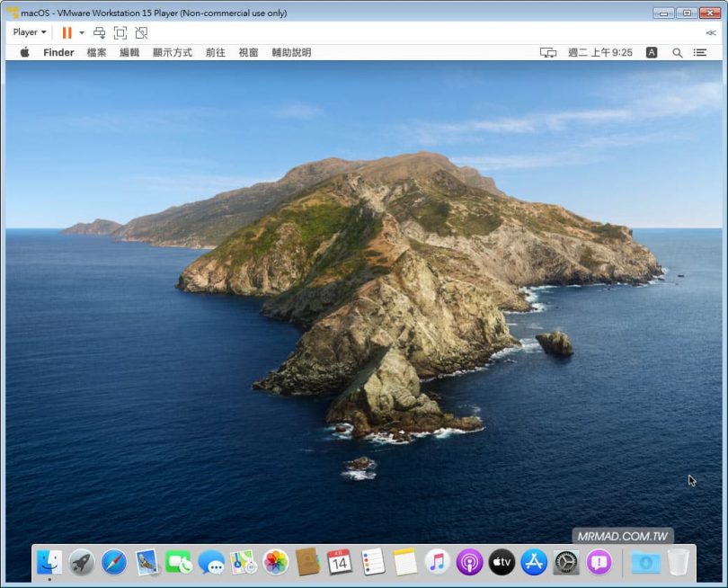Open Launchpad in the Dock
The image size is (728, 588).
coord(82,562)
